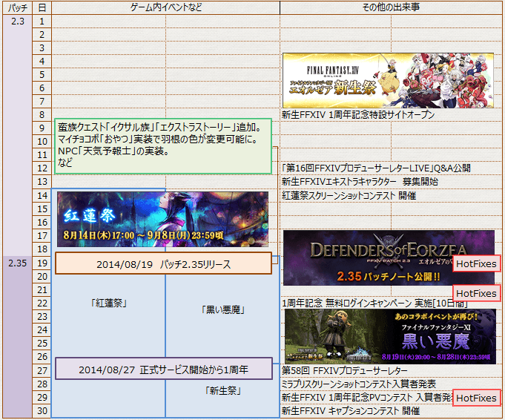The width and height of the screenshot is (505, 420).
Task: Click day 5 in the date column
Action: click(x=42, y=75)
